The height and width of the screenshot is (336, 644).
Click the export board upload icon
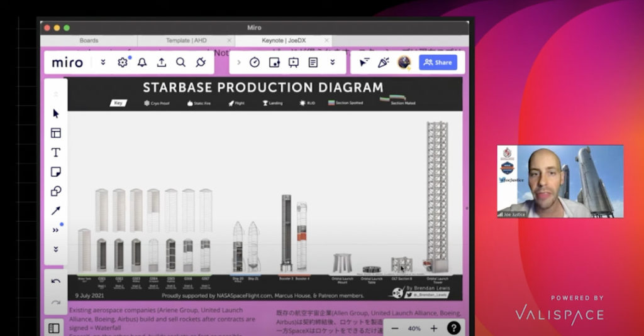(162, 62)
